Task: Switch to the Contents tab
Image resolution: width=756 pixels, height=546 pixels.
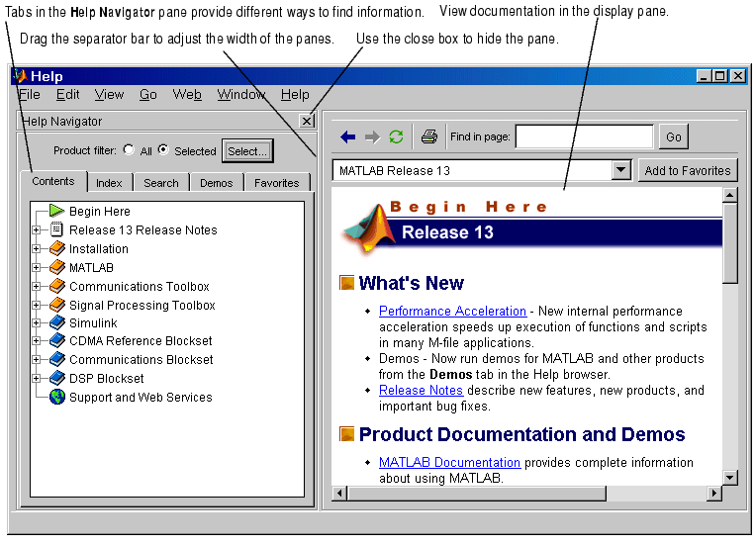Action: coord(53,182)
